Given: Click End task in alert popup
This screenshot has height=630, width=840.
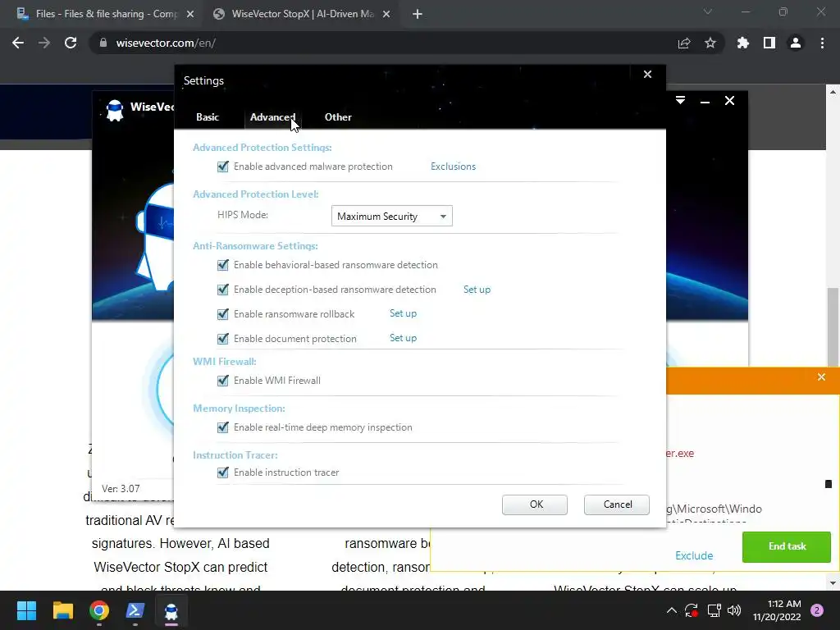Looking at the screenshot, I should click(787, 546).
